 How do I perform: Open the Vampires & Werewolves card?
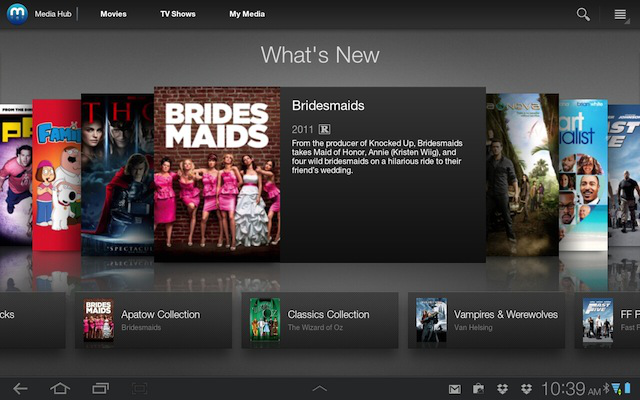point(487,320)
